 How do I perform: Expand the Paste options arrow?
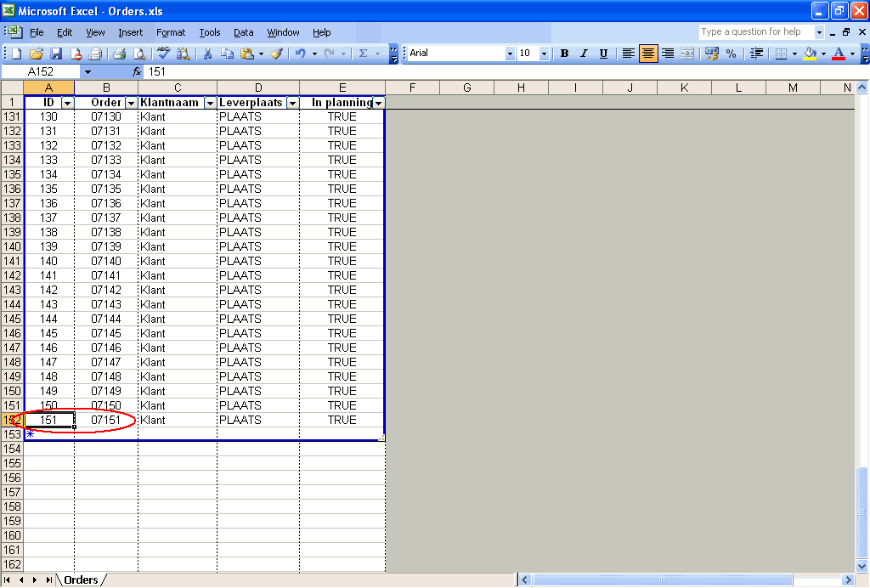261,54
